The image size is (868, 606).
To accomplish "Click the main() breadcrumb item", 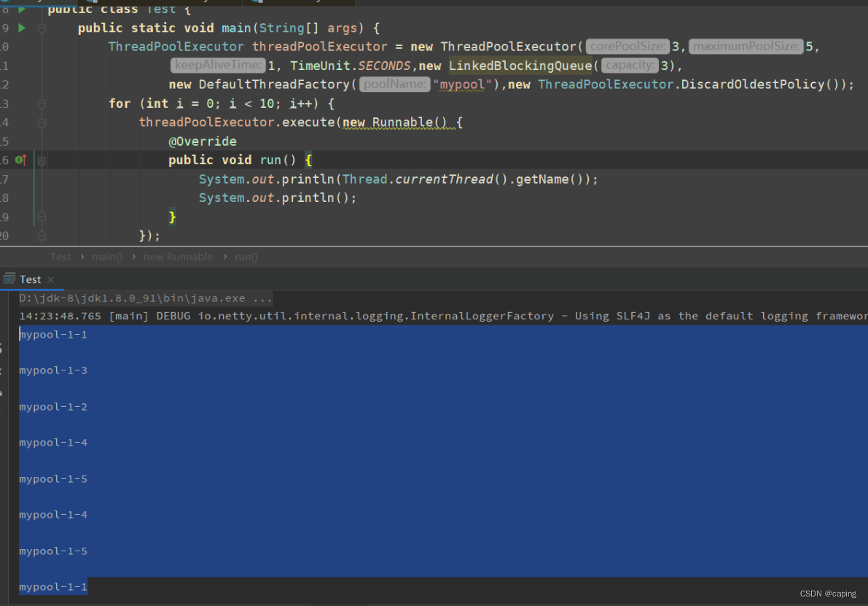I will tap(107, 257).
